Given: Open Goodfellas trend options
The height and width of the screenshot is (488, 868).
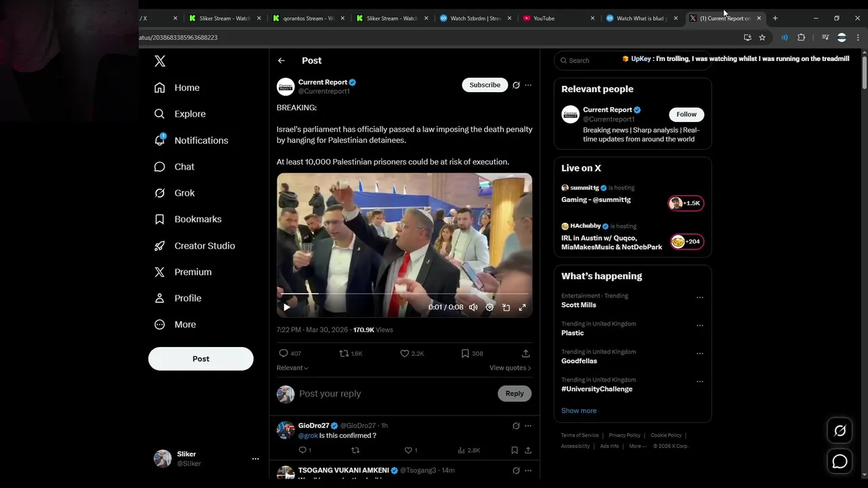Looking at the screenshot, I should pos(700,354).
